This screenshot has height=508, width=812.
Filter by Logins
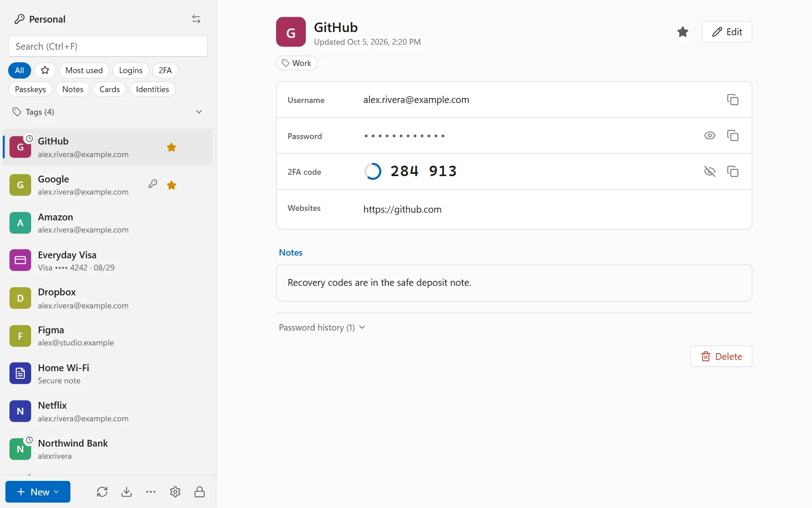131,70
